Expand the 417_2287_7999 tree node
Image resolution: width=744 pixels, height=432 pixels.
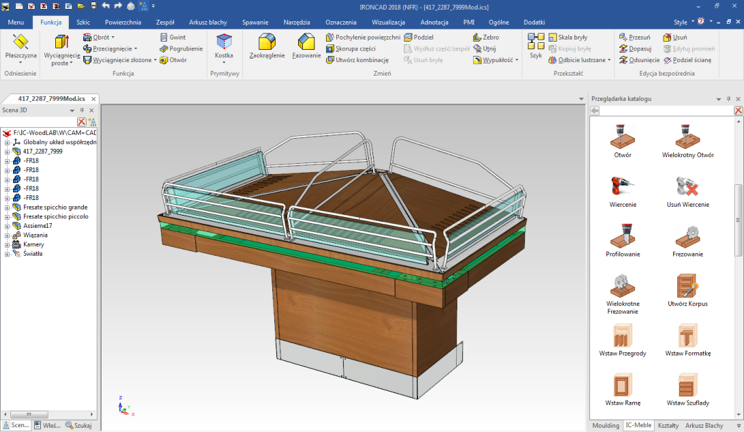(7, 152)
